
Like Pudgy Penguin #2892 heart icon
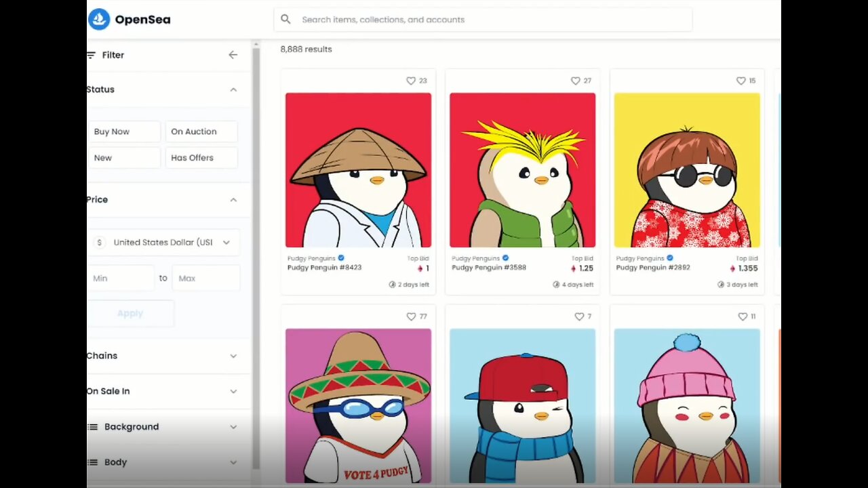click(741, 81)
